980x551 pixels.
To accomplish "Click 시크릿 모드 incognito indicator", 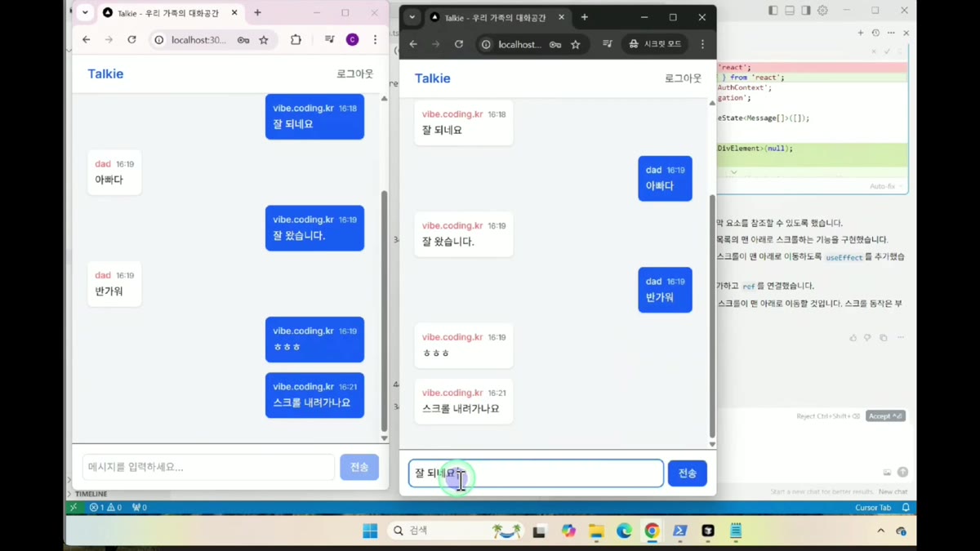I will click(656, 44).
